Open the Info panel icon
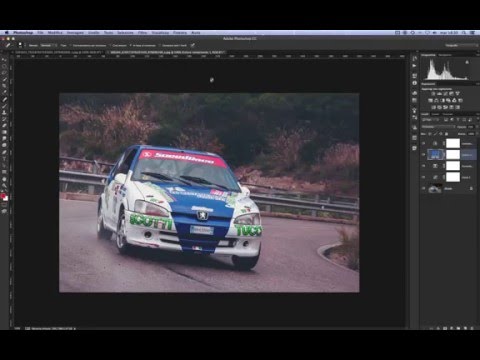This screenshot has height=360, width=480. click(414, 83)
